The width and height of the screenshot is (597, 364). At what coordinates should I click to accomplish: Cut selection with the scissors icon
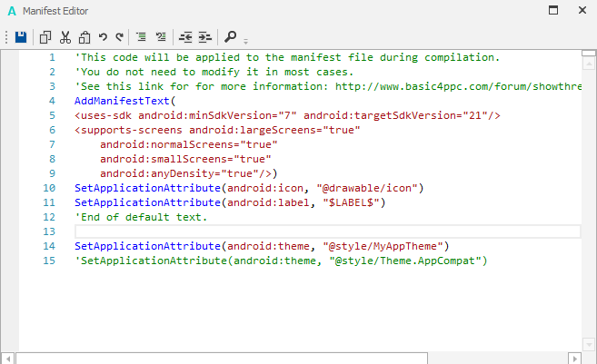tap(65, 37)
